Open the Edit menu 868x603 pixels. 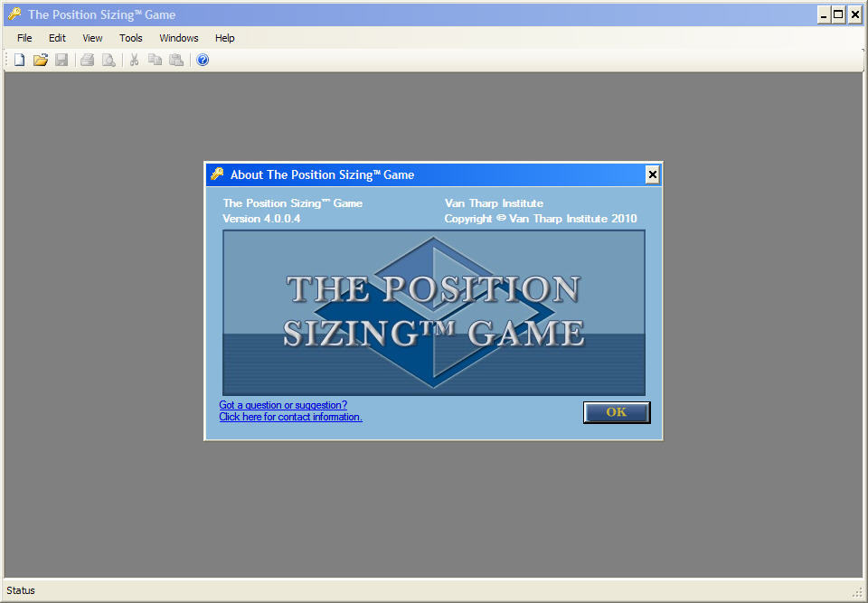point(57,38)
